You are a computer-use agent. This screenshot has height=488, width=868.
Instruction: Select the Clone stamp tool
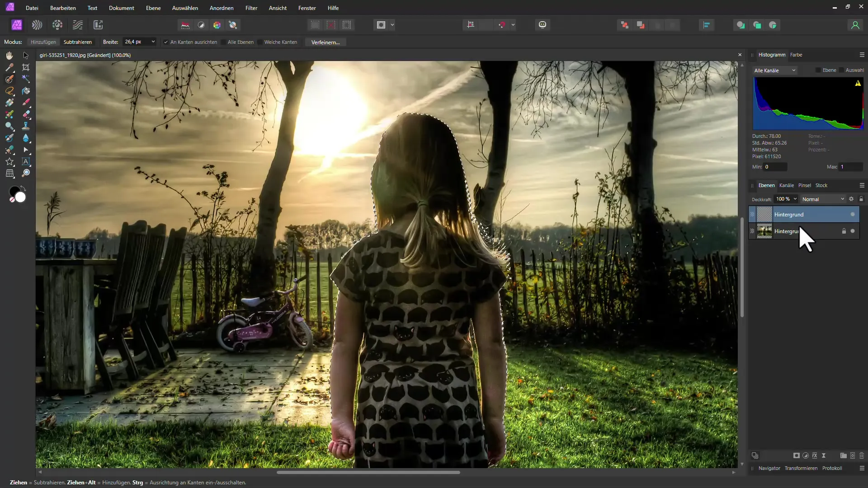[26, 126]
